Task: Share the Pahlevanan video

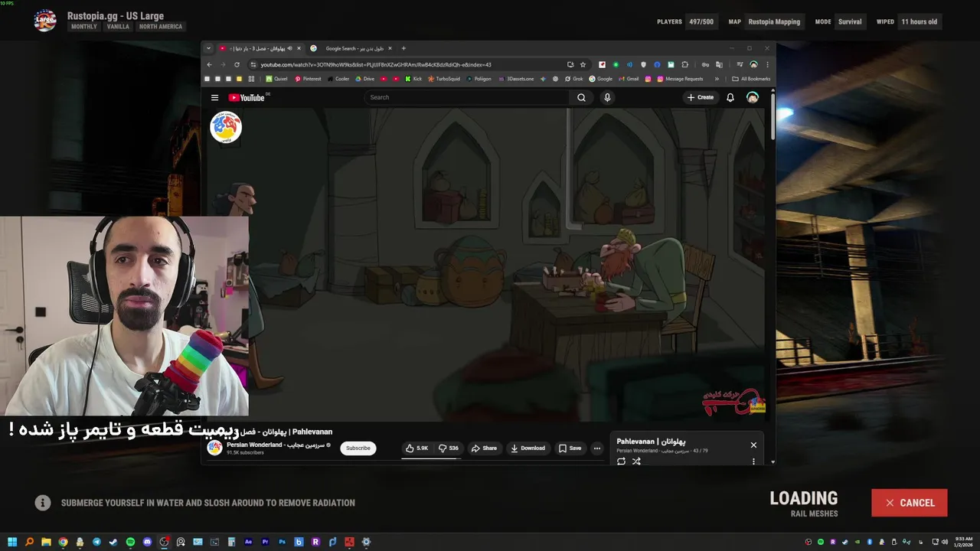Action: coord(484,448)
